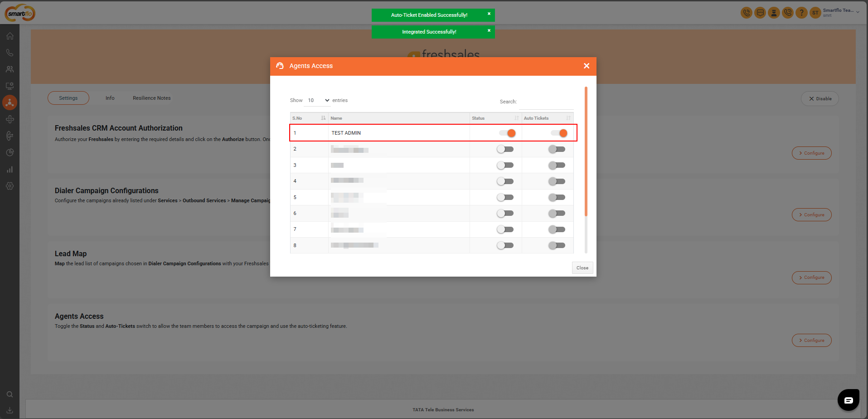Click the download icon in sidebar
868x419 pixels.
tap(10, 410)
